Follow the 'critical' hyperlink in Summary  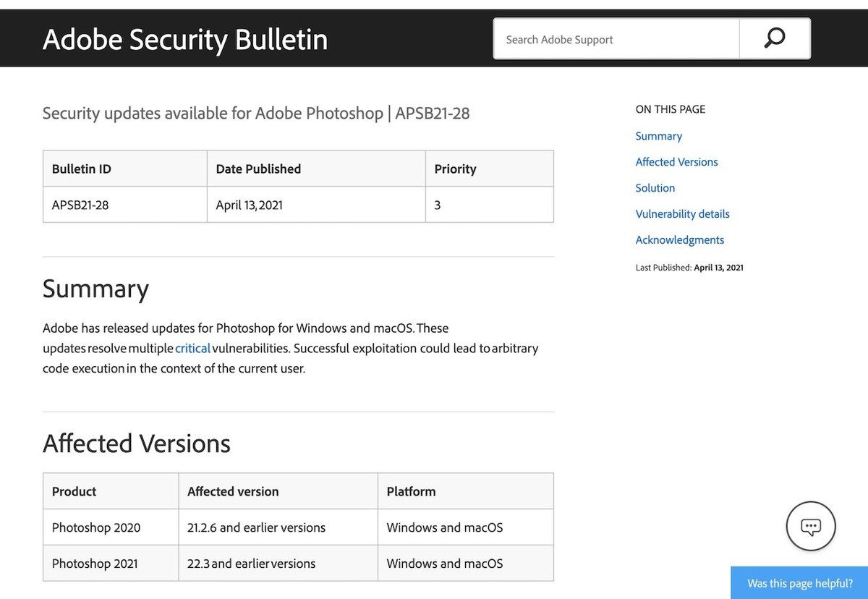(192, 349)
